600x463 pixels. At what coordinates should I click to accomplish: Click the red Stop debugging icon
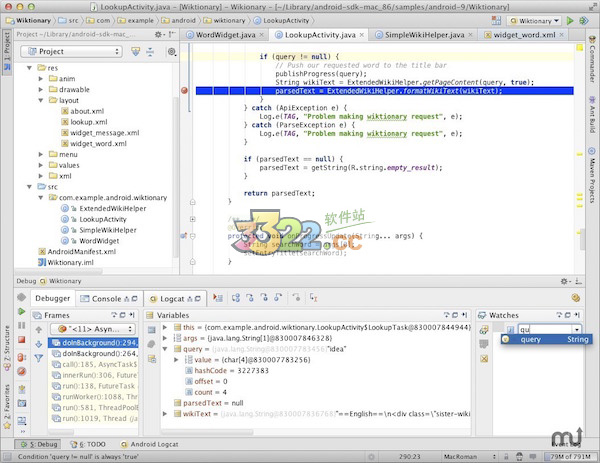(20, 341)
